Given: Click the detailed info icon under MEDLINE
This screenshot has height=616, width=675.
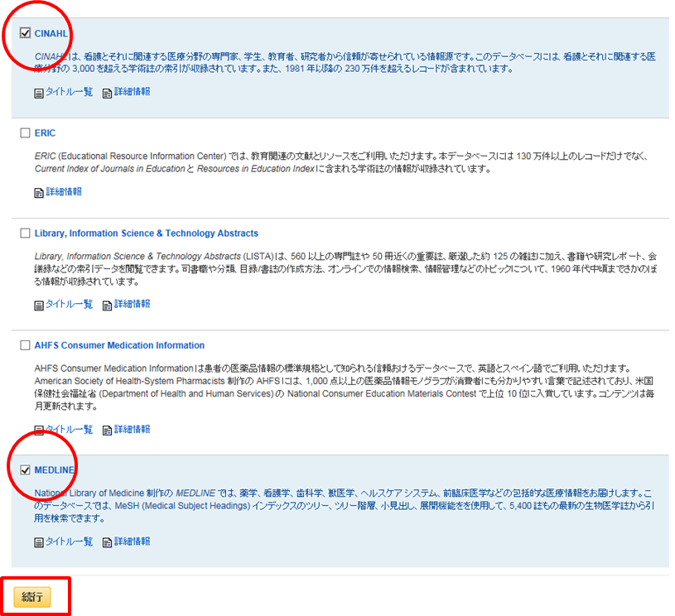Looking at the screenshot, I should coord(107,542).
